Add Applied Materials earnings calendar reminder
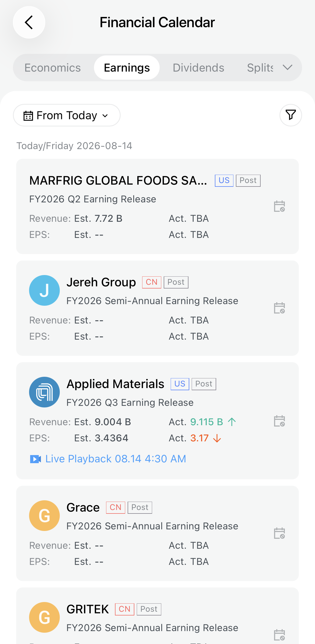This screenshot has width=315, height=644. coord(279,421)
